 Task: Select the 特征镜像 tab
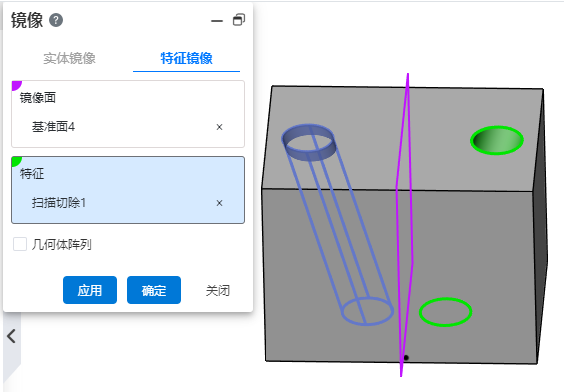click(x=186, y=58)
